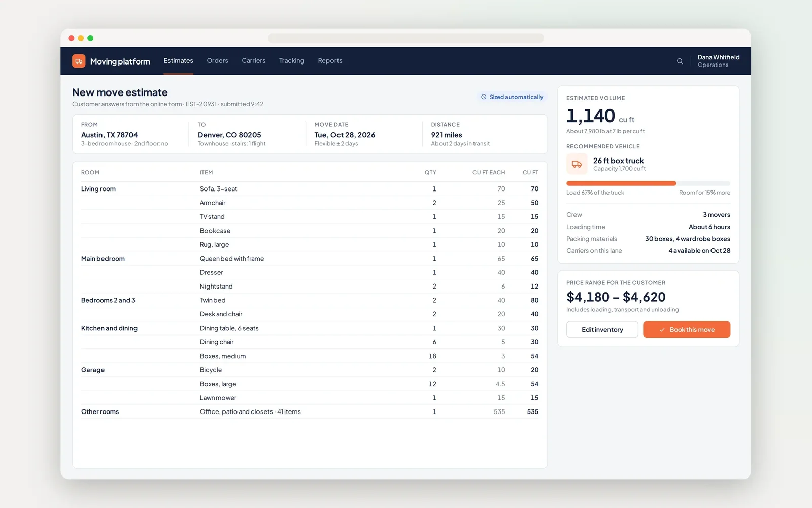Image resolution: width=812 pixels, height=508 pixels.
Task: Switch to the Estimates tab
Action: (178, 61)
